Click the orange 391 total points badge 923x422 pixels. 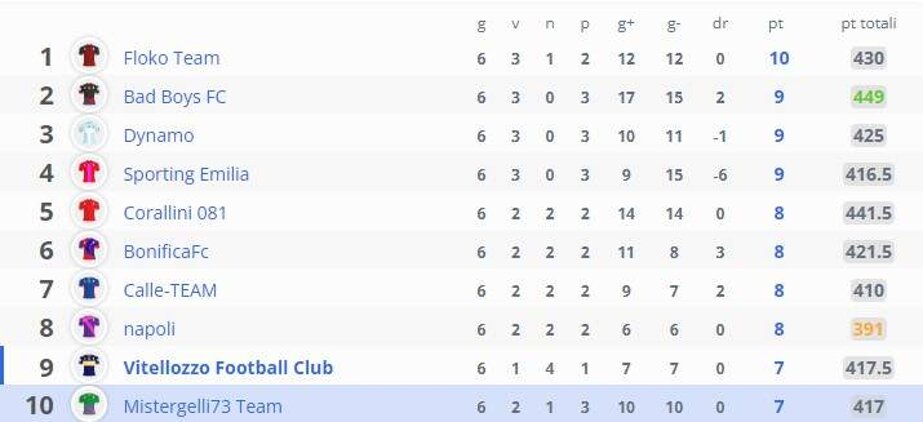pyautogui.click(x=868, y=329)
